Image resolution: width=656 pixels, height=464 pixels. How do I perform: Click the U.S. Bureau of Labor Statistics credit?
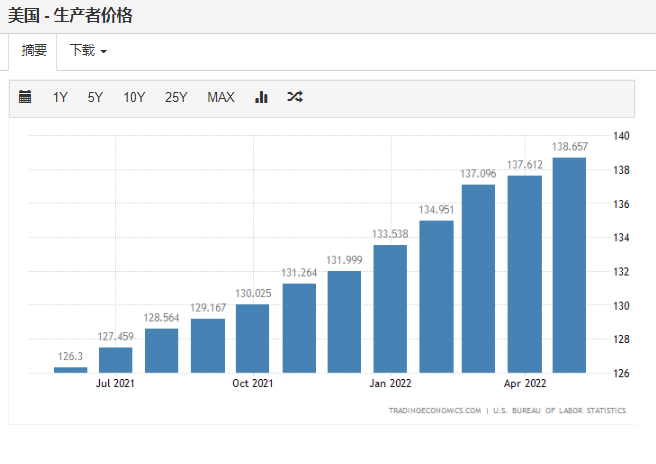(x=559, y=410)
